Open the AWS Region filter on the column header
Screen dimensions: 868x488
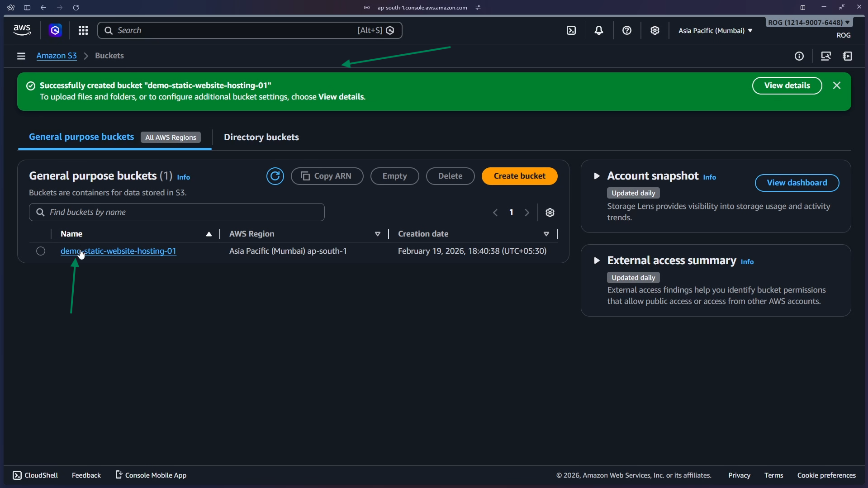[378, 234]
